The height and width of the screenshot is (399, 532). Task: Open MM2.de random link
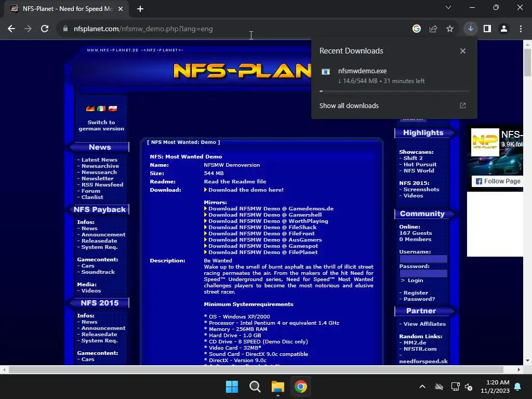415,343
